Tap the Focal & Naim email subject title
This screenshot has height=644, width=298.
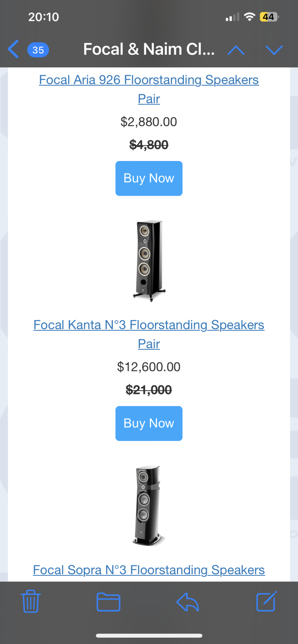[149, 49]
